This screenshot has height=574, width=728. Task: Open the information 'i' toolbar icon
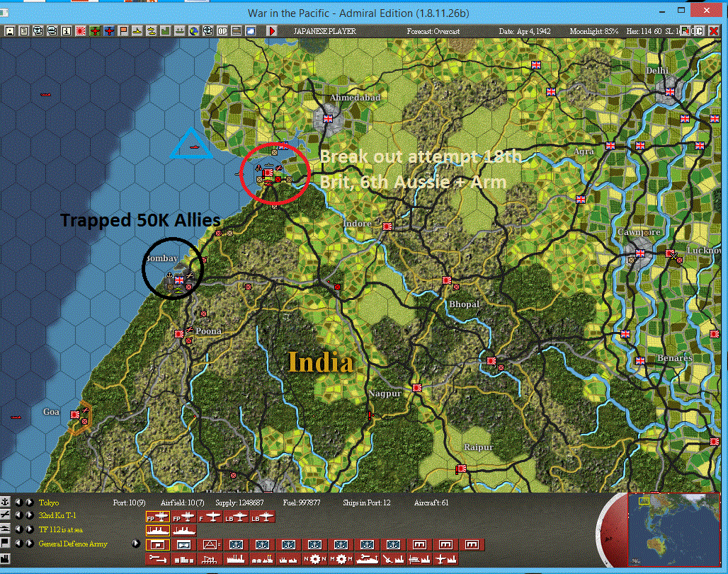pyautogui.click(x=67, y=31)
